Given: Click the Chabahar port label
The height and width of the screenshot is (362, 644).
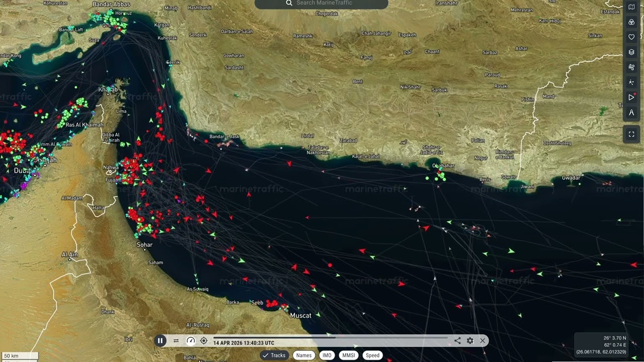Looking at the screenshot, I should coord(443,166).
